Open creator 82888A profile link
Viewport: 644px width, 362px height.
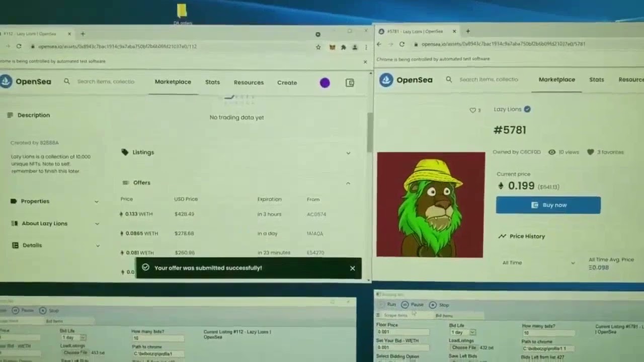click(49, 143)
